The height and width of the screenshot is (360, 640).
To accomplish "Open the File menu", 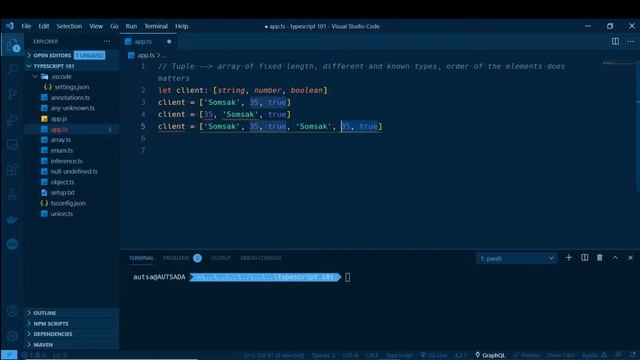I will [x=26, y=26].
